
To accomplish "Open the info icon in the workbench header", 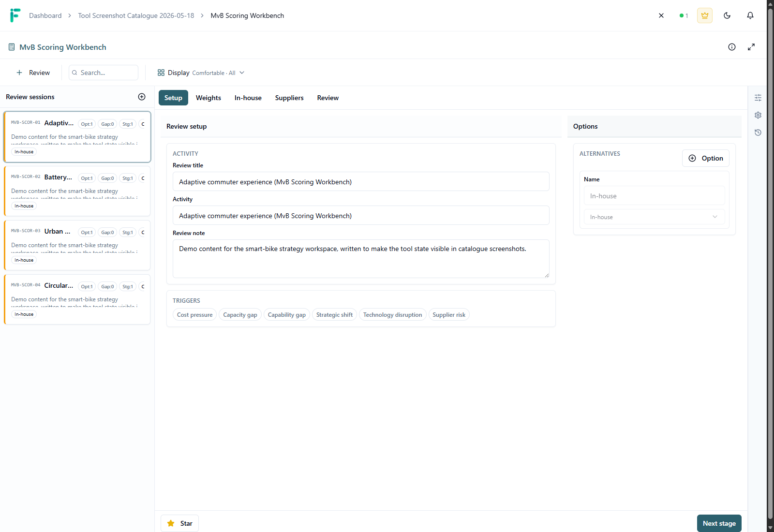I will [x=732, y=47].
